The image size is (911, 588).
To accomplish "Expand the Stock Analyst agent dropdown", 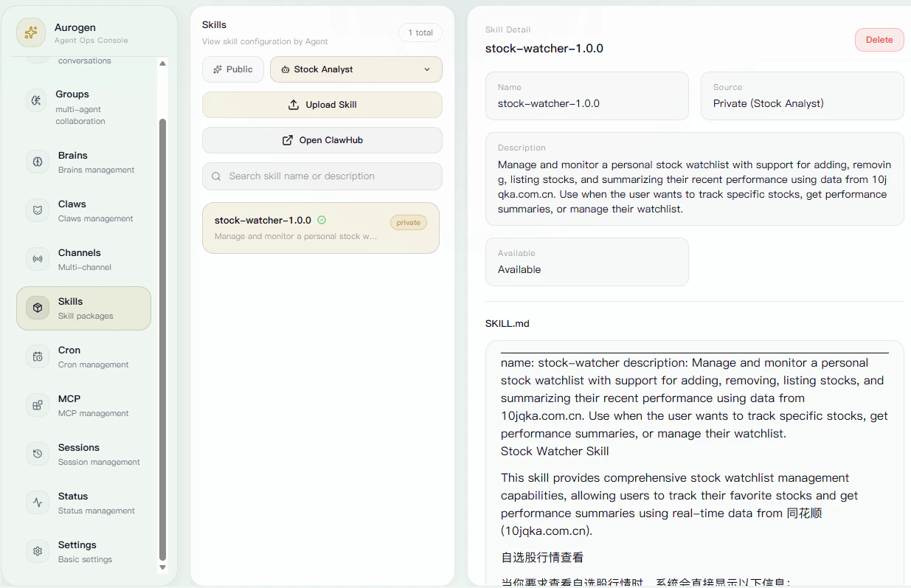I will pos(356,69).
